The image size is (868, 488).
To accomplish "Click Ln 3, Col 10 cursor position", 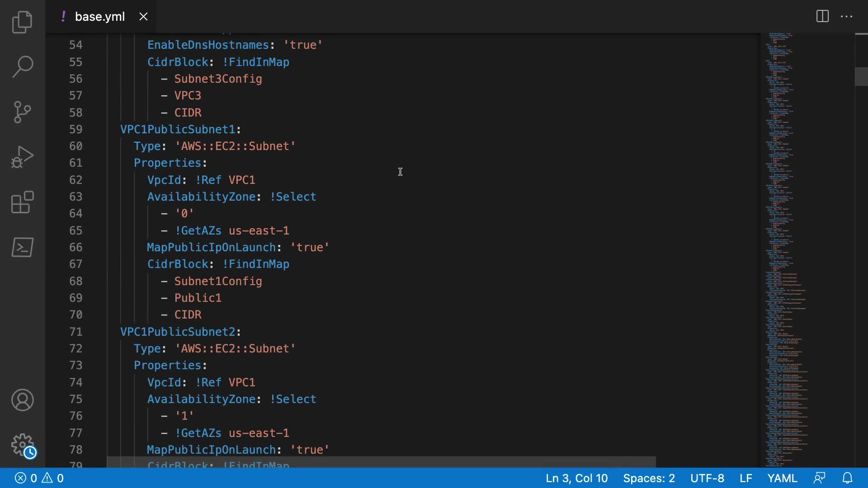I will click(x=576, y=478).
